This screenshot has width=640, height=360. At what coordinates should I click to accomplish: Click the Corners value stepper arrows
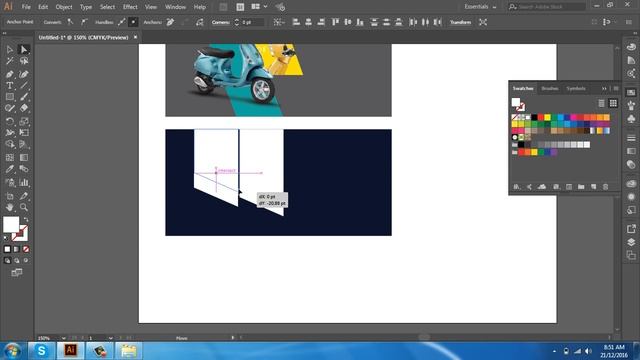[x=236, y=22]
